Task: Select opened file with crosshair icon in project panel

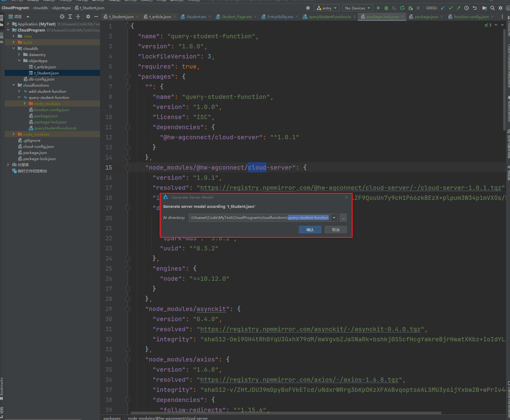Action: pos(62,17)
